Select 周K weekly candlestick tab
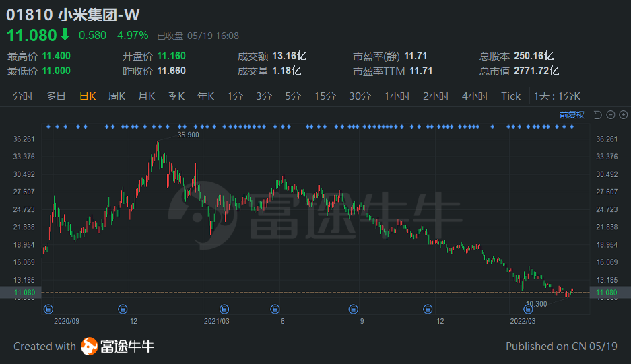The image size is (631, 364). (117, 96)
